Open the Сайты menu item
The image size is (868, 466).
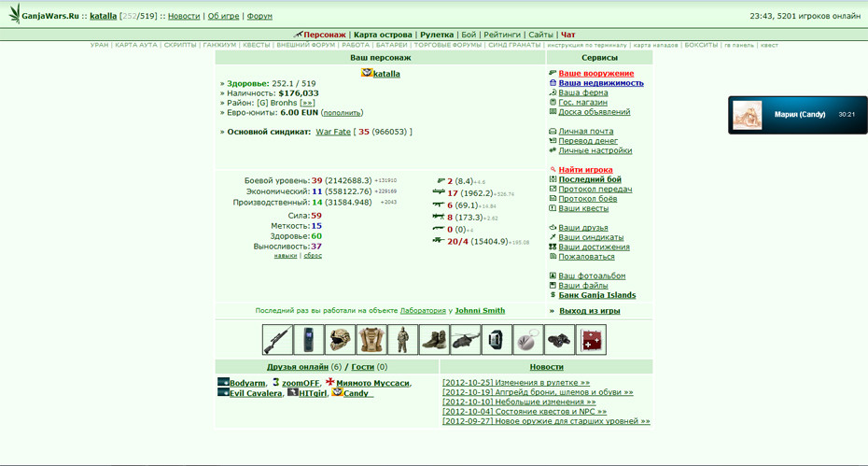[540, 35]
